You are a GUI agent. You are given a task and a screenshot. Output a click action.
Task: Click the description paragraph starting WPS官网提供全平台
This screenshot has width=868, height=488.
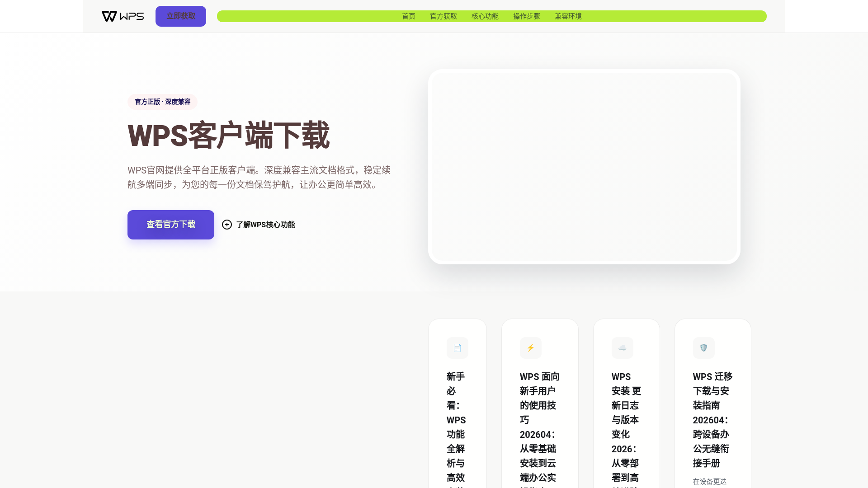pyautogui.click(x=259, y=177)
